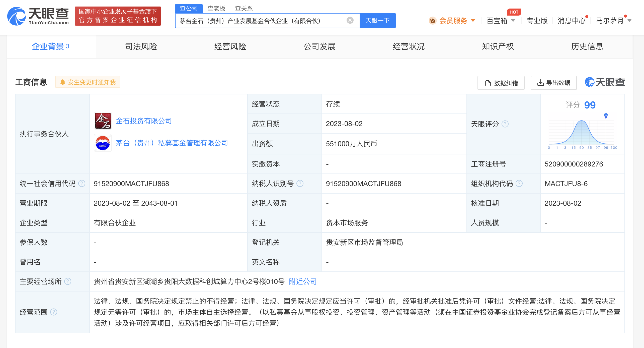The width and height of the screenshot is (644, 348).
Task: Click help icon next to 纳税人识别号
Action: (300, 184)
